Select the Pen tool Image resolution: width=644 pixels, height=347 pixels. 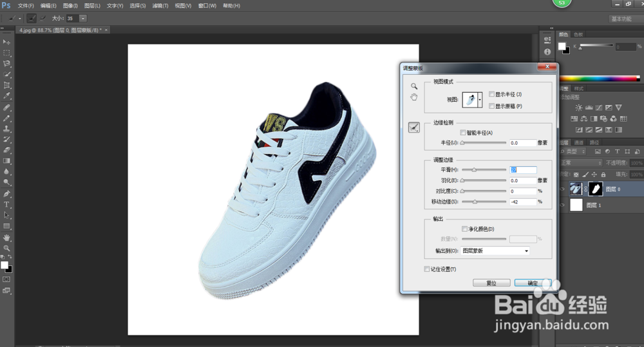click(6, 194)
